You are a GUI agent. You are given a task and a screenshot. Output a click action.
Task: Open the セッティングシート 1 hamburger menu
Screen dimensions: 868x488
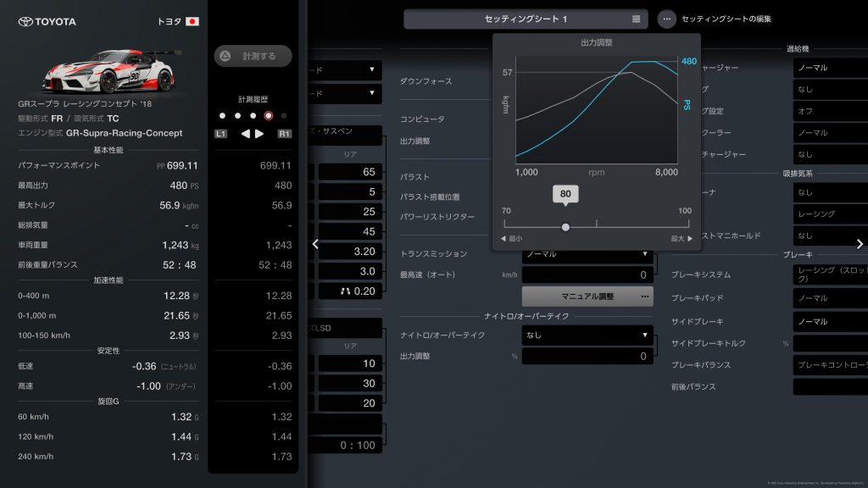pos(636,19)
